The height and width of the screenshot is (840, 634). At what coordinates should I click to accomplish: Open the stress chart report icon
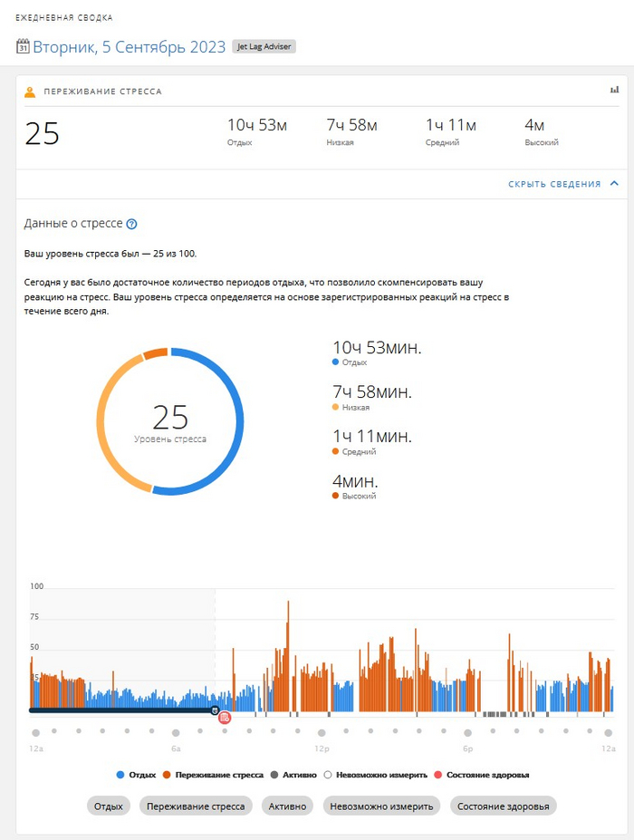pyautogui.click(x=615, y=90)
